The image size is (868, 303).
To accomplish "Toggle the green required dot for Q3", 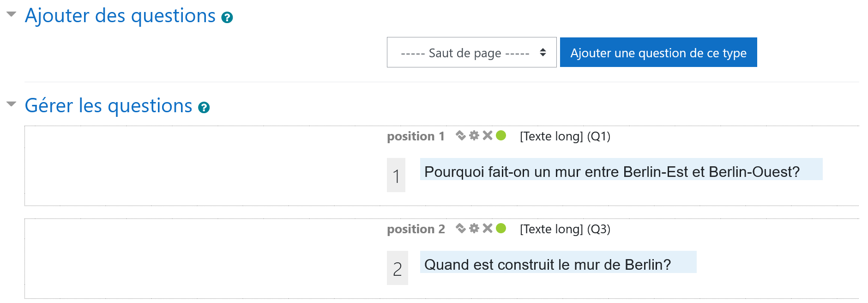I will [501, 228].
